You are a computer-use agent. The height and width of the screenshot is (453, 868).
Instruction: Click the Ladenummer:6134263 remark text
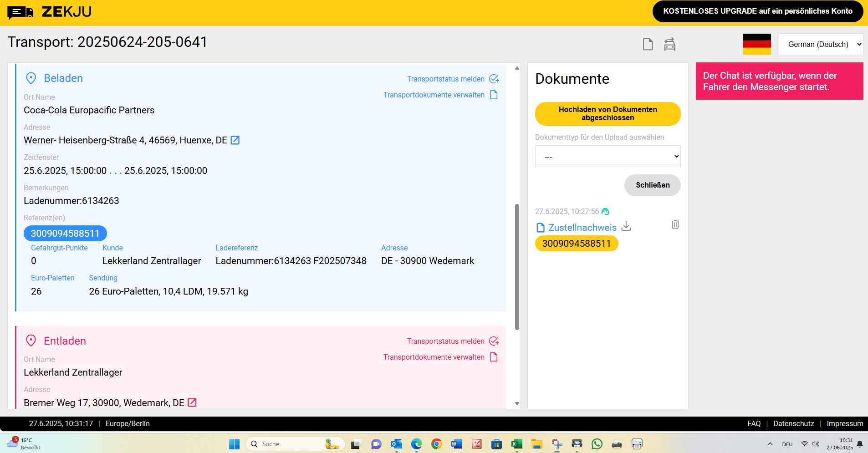[71, 201]
